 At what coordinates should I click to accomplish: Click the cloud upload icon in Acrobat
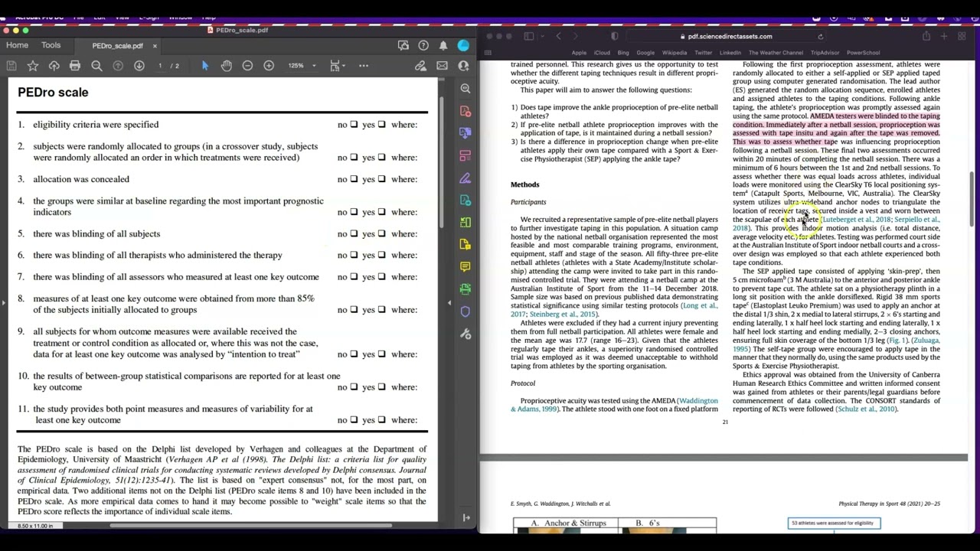pos(54,66)
